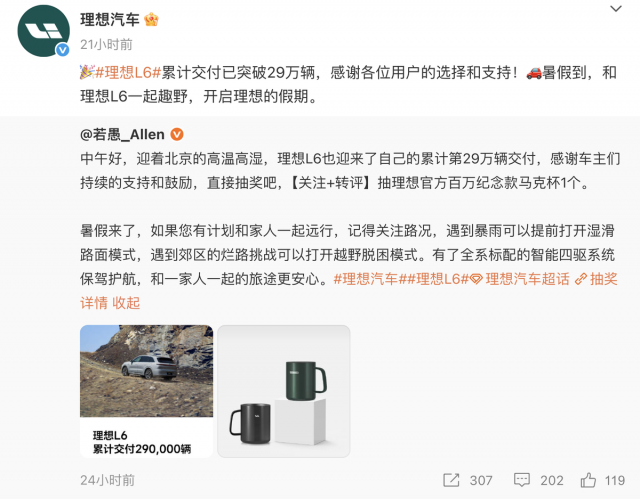640x499 pixels.
Task: Collapse the post with 收起
Action: coord(126,303)
